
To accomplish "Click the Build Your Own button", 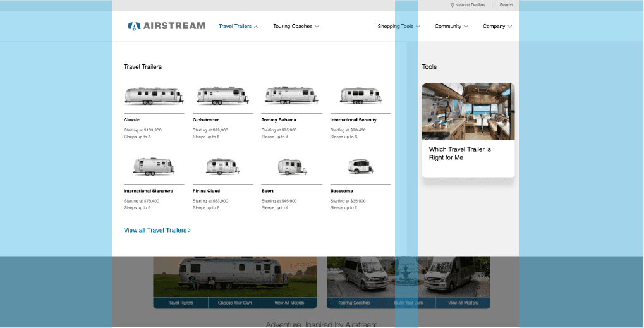I will click(409, 303).
